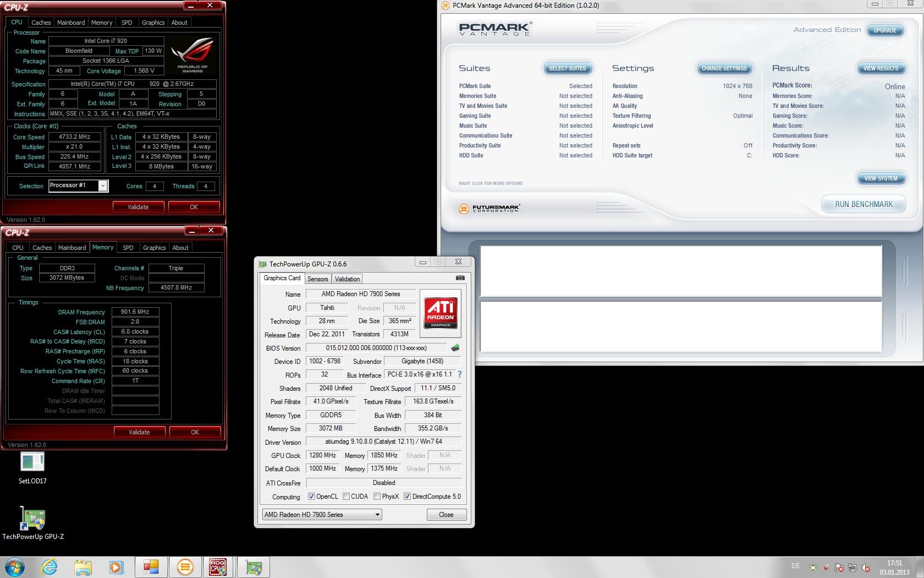Click the network tray icon

click(x=853, y=568)
